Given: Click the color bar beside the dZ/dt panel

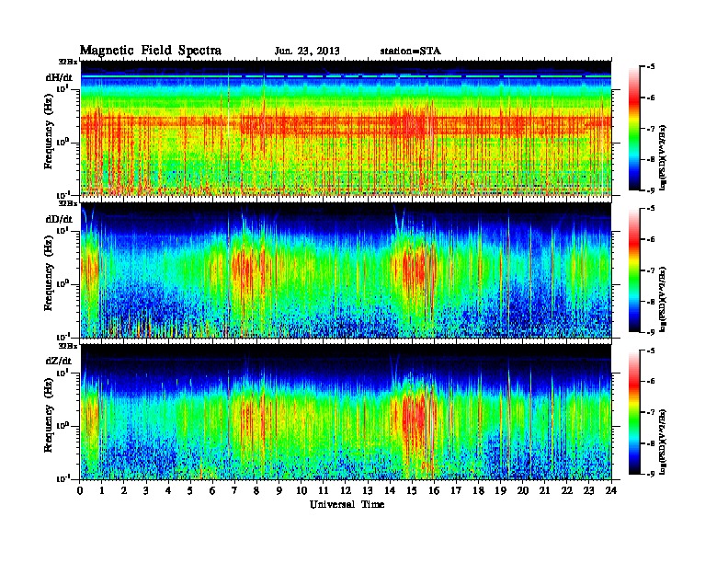Looking at the screenshot, I should pos(634,412).
